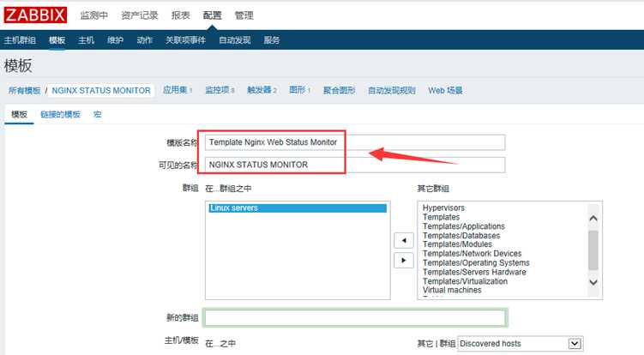This screenshot has width=644, height=355.
Task: Click the other groups list scrollbar thumb
Action: pyautogui.click(x=593, y=250)
